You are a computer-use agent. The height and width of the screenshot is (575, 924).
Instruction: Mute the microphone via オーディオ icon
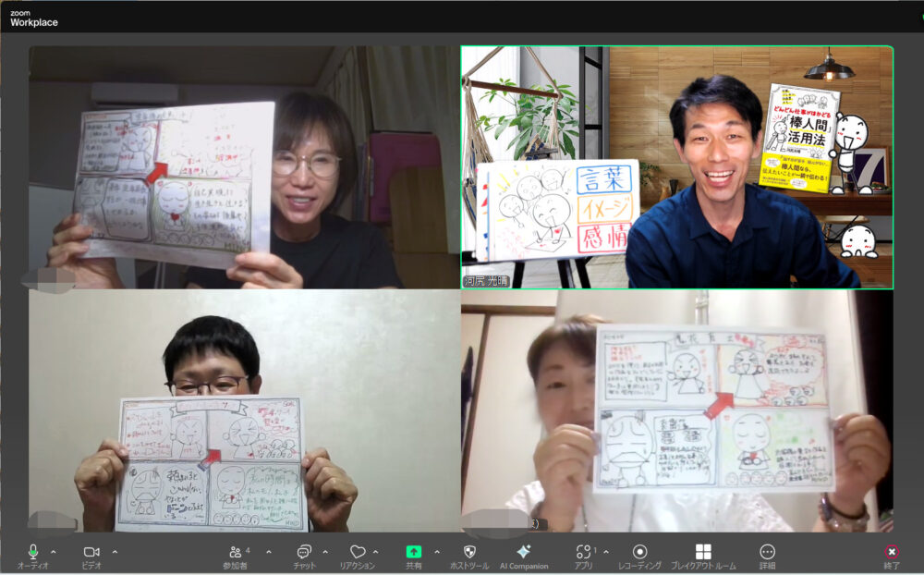[x=32, y=552]
